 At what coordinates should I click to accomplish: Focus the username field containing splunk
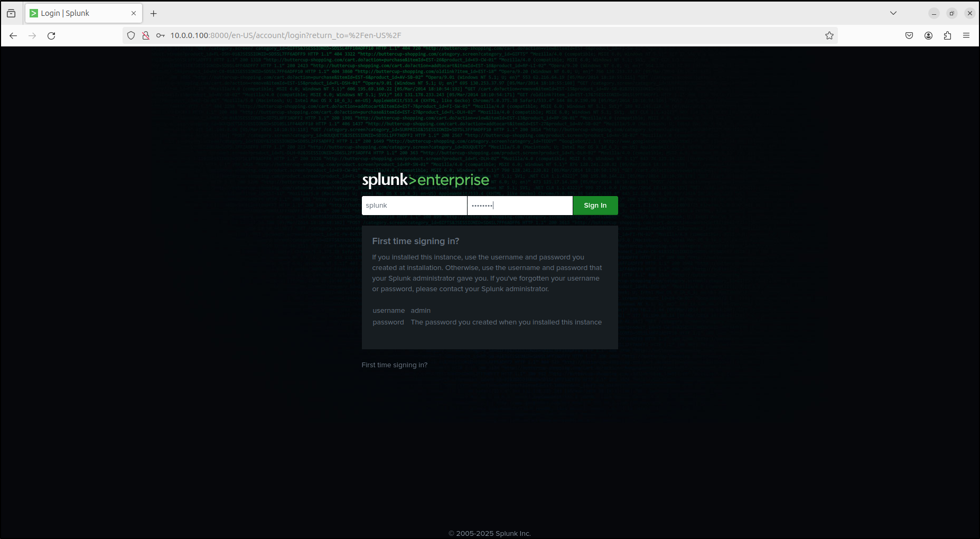pos(414,206)
